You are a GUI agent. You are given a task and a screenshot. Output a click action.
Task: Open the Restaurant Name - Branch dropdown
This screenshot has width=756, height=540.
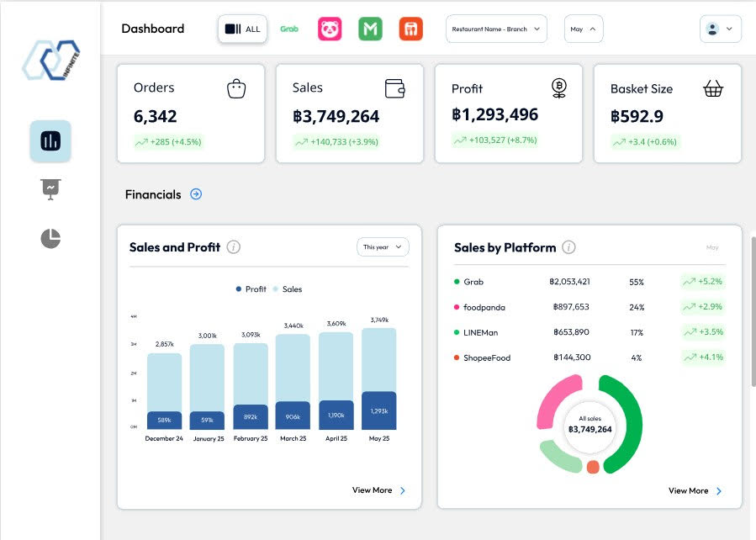click(496, 29)
